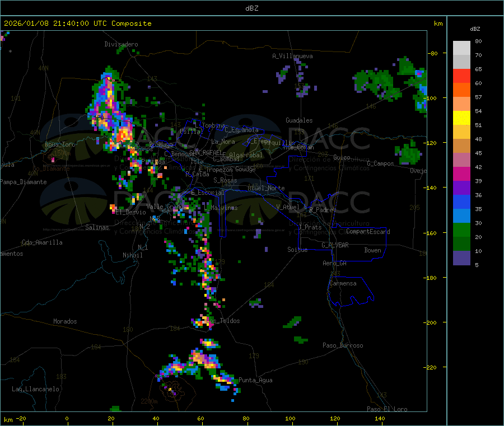Select the magenta 39–42 dBZ legend swatch

pos(461,174)
